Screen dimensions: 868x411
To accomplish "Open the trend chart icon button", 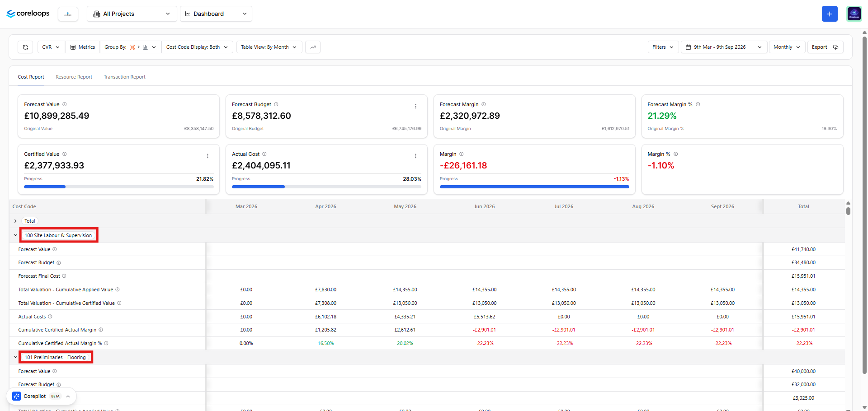I will (x=313, y=47).
